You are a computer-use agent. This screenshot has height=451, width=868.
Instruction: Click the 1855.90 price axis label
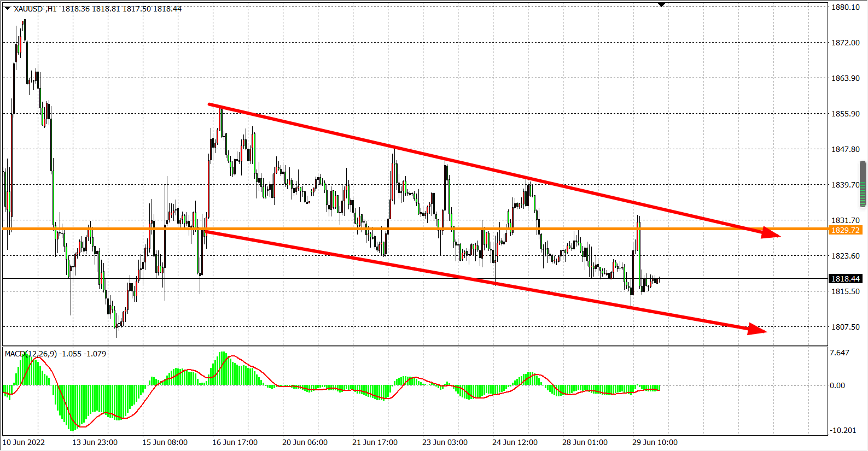point(845,114)
